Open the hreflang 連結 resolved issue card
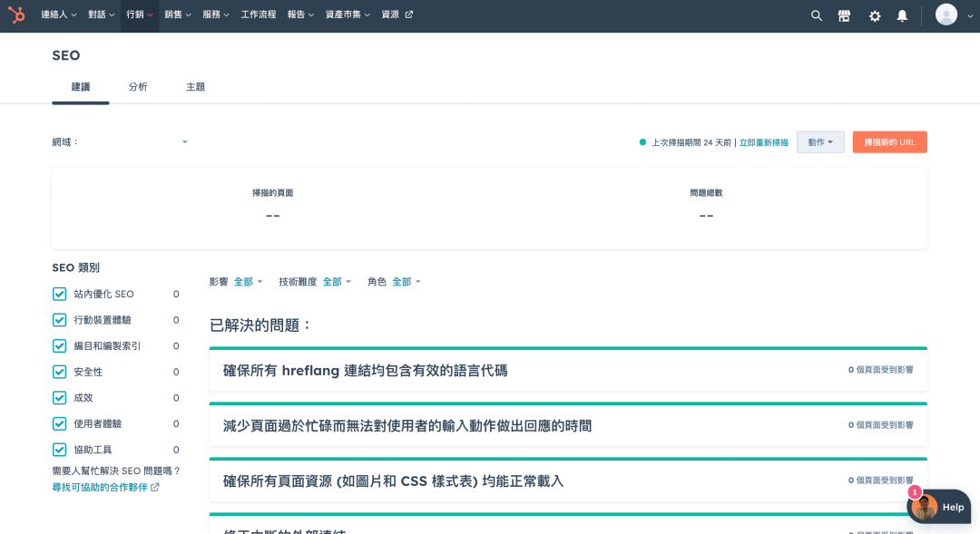This screenshot has height=534, width=980. [x=567, y=370]
